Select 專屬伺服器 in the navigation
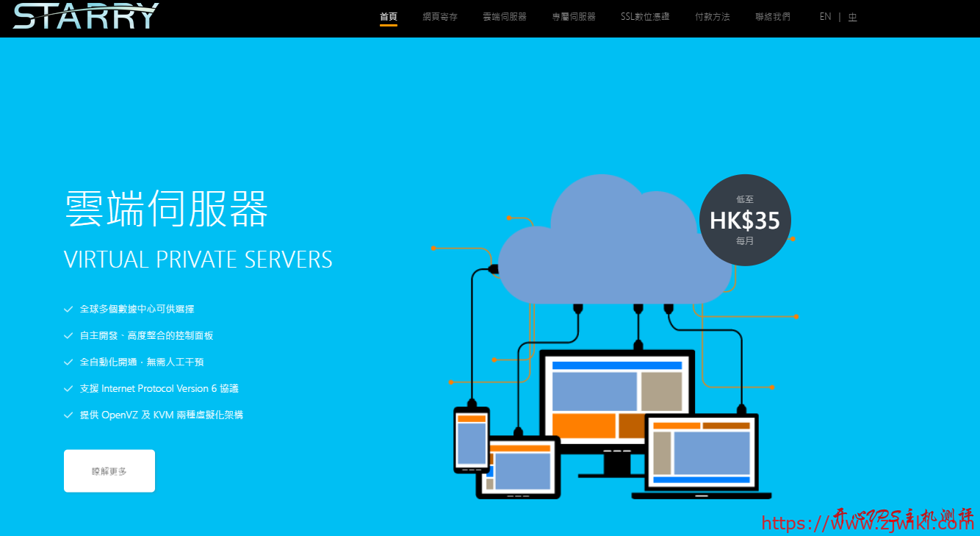980x536 pixels. pyautogui.click(x=574, y=17)
